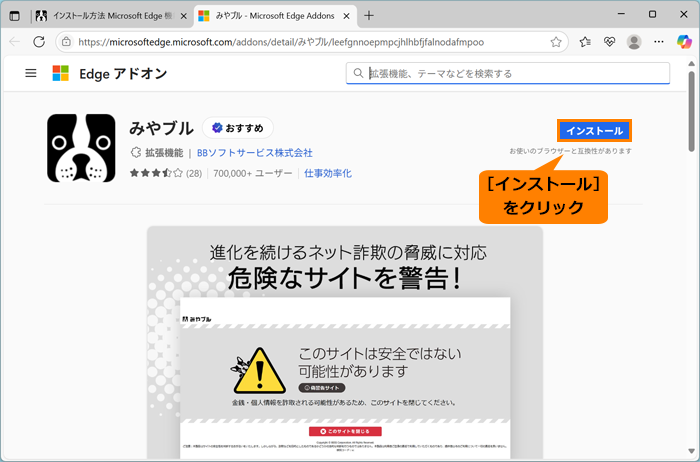Add this page to favorites star
The width and height of the screenshot is (700, 462).
[x=555, y=42]
